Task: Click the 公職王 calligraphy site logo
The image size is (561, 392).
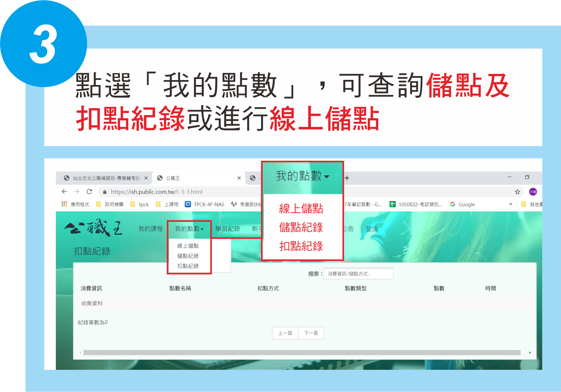Action: point(93,228)
